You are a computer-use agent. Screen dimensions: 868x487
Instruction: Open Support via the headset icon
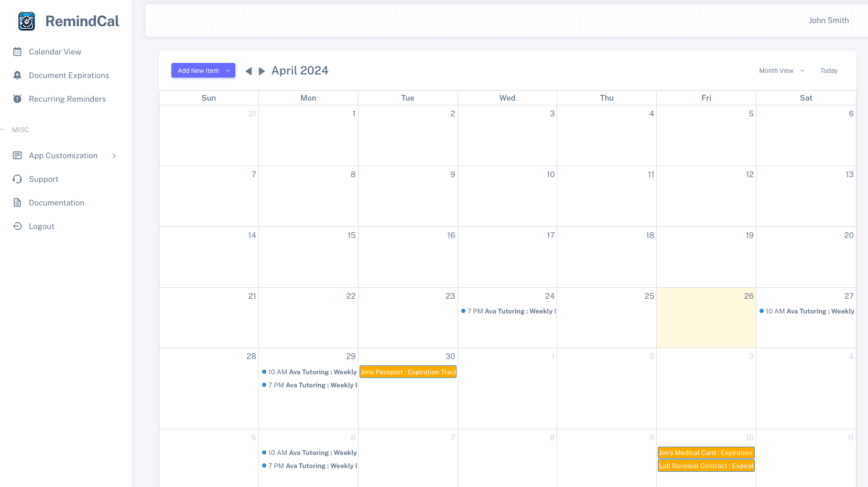coord(17,179)
